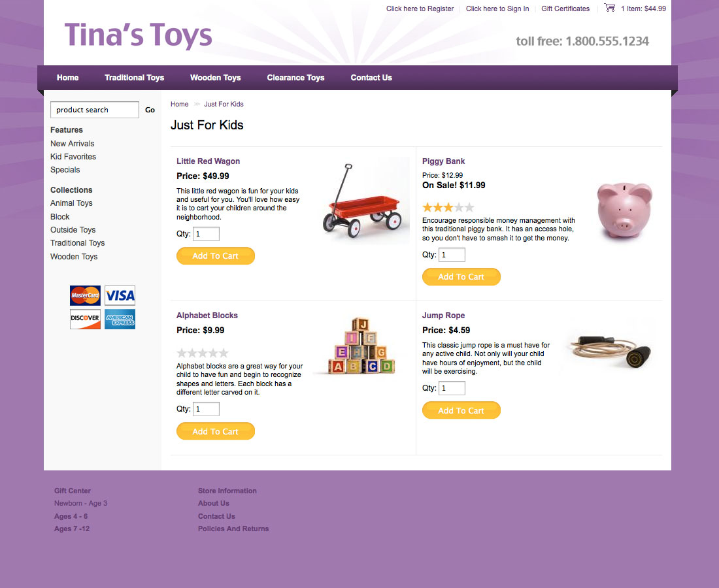The image size is (719, 588).
Task: Click the VISA card logo
Action: (120, 295)
